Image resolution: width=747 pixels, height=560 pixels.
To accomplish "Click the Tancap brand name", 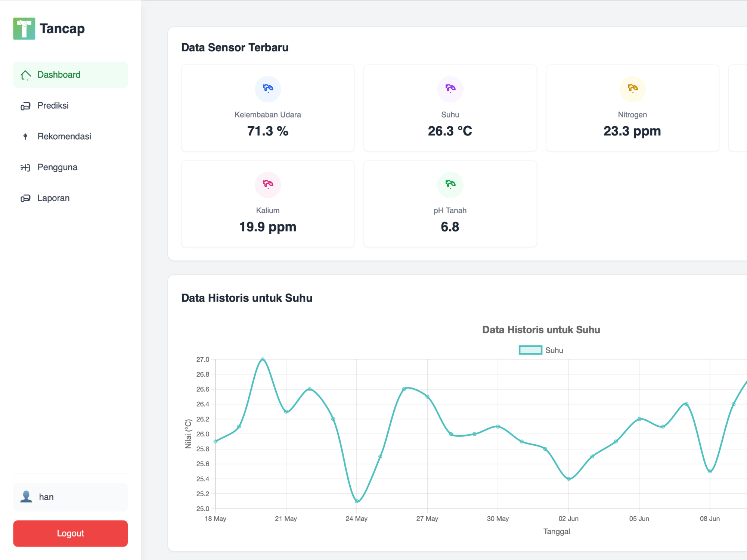I will (62, 28).
